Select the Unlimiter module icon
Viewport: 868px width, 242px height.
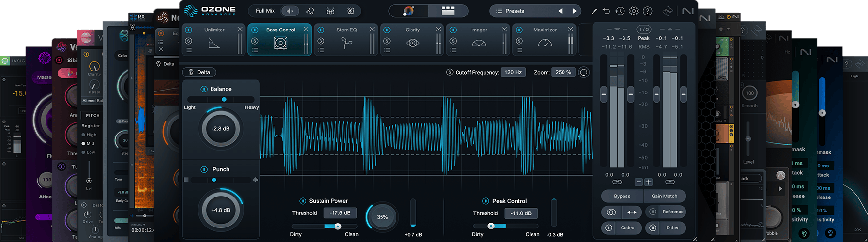point(214,43)
